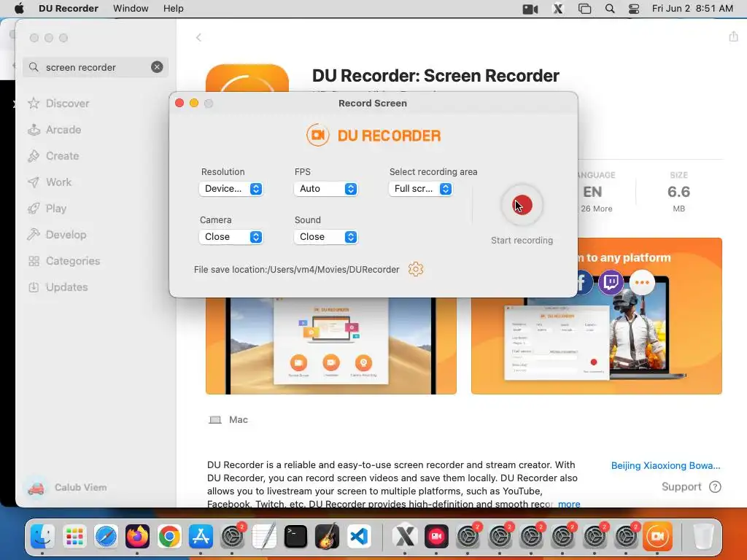Open the FPS dropdown set to Auto
The width and height of the screenshot is (747, 560).
326,189
